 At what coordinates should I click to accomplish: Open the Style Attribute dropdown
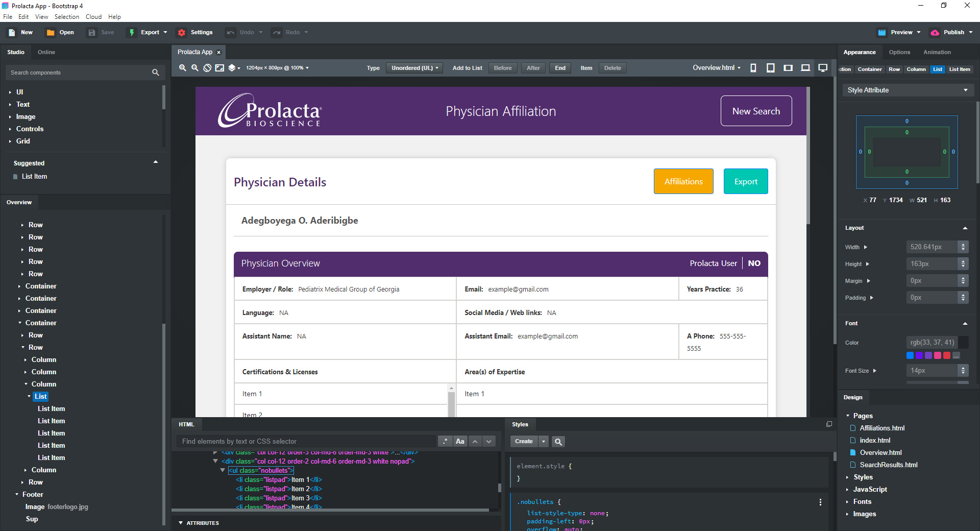[x=908, y=90]
